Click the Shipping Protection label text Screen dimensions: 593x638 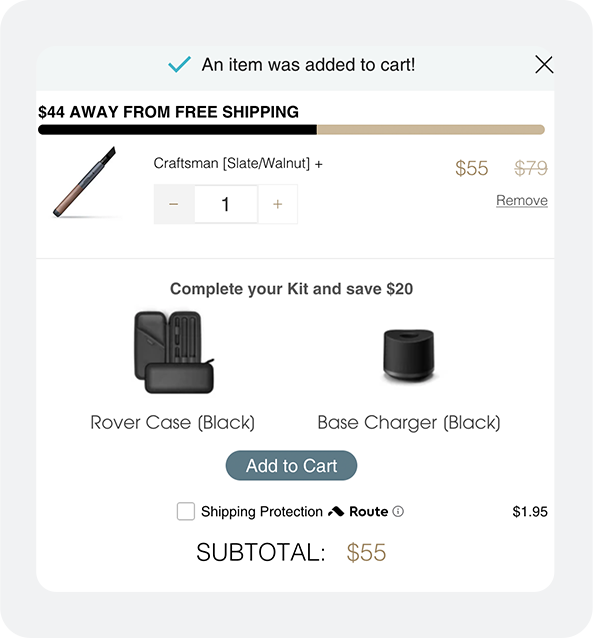coord(262,511)
